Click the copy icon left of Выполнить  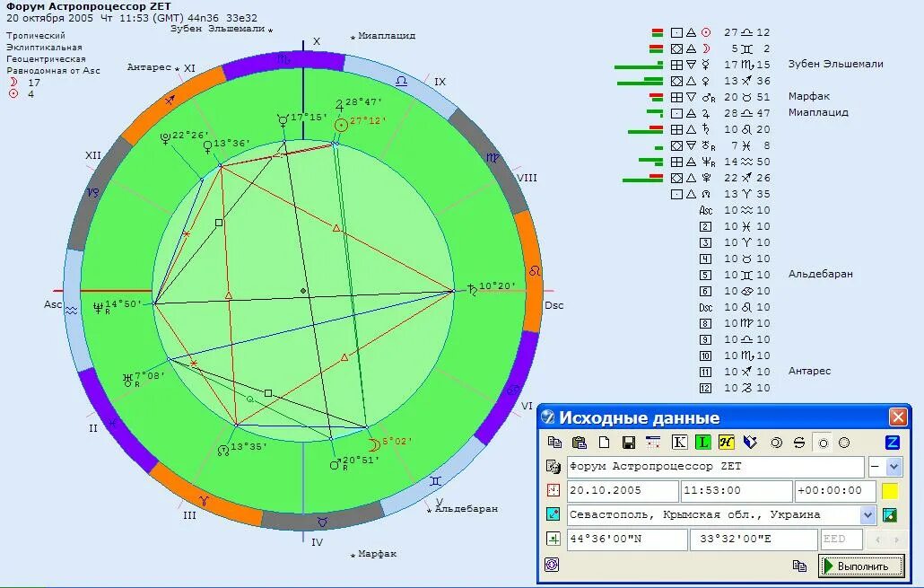(799, 566)
